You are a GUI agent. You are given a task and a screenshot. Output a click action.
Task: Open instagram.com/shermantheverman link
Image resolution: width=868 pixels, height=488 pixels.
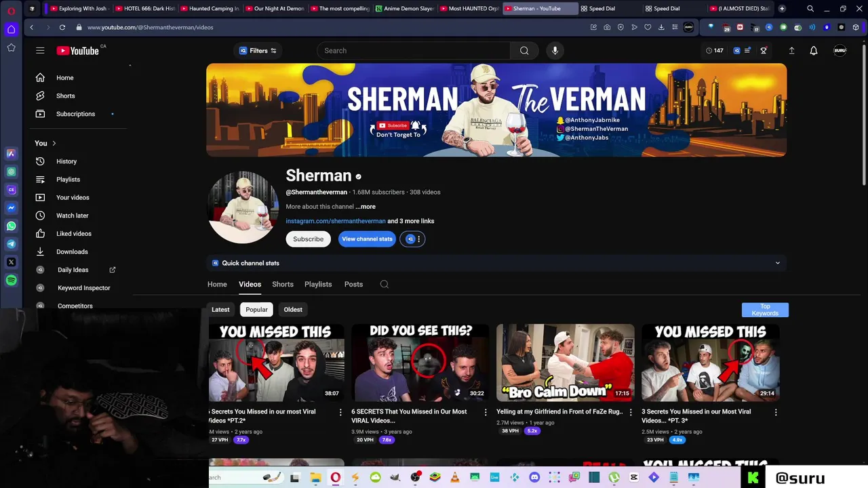336,221
